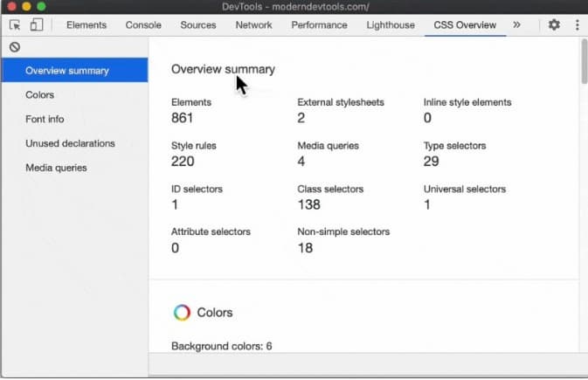The width and height of the screenshot is (588, 380).
Task: Click the multicolor Colors ring icon
Action: tap(182, 312)
